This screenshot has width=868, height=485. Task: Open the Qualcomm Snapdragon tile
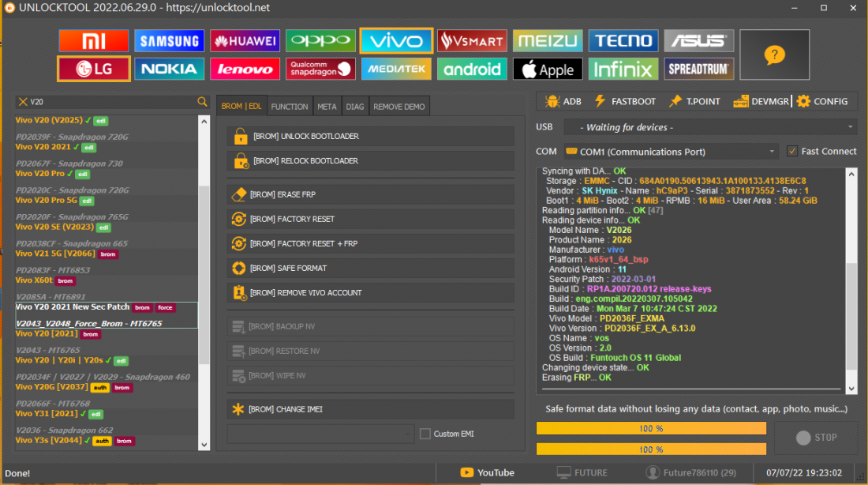point(320,69)
